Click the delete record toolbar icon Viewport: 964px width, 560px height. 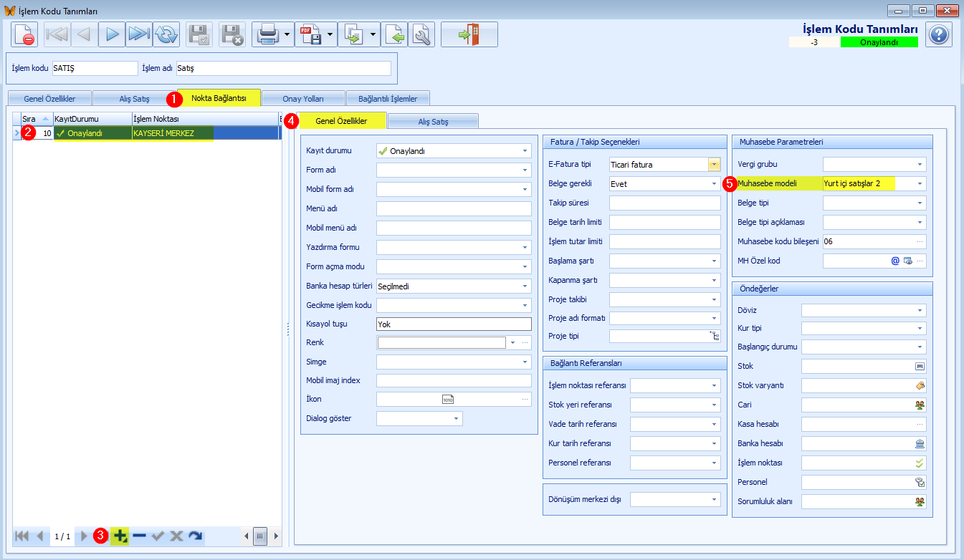point(24,34)
